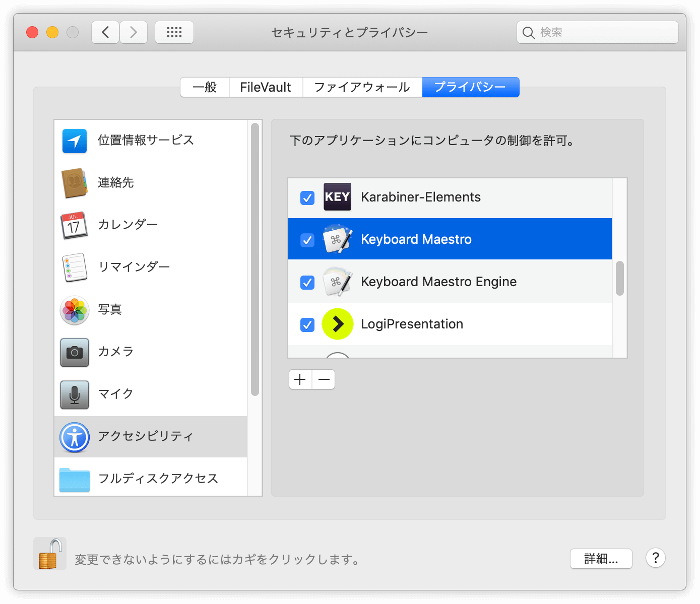Select the Keyboard Maestro Engine row label

(439, 282)
